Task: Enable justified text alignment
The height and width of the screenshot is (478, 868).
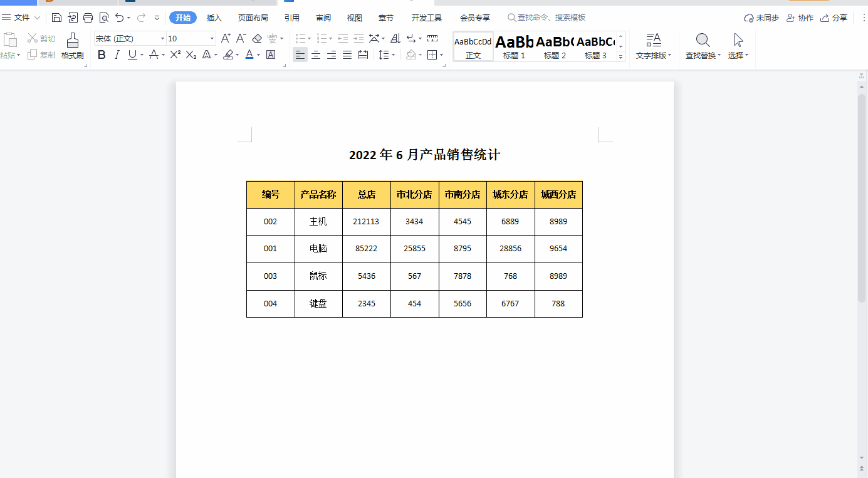Action: 347,55
